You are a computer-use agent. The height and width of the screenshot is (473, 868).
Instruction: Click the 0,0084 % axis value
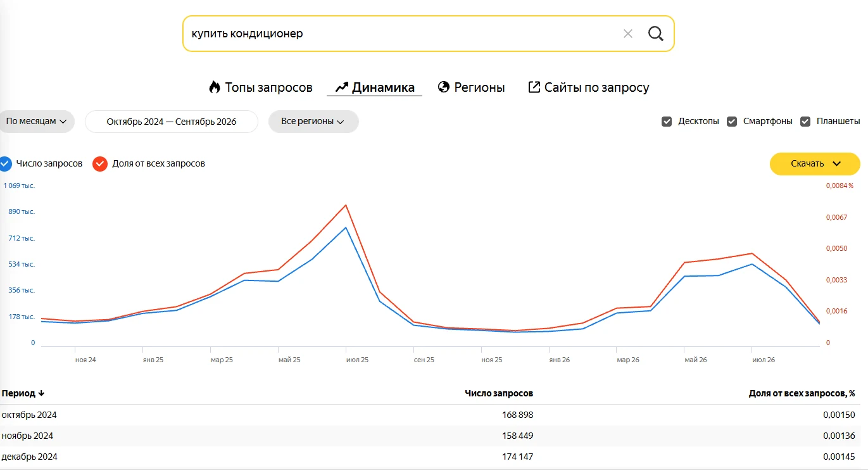pos(840,186)
